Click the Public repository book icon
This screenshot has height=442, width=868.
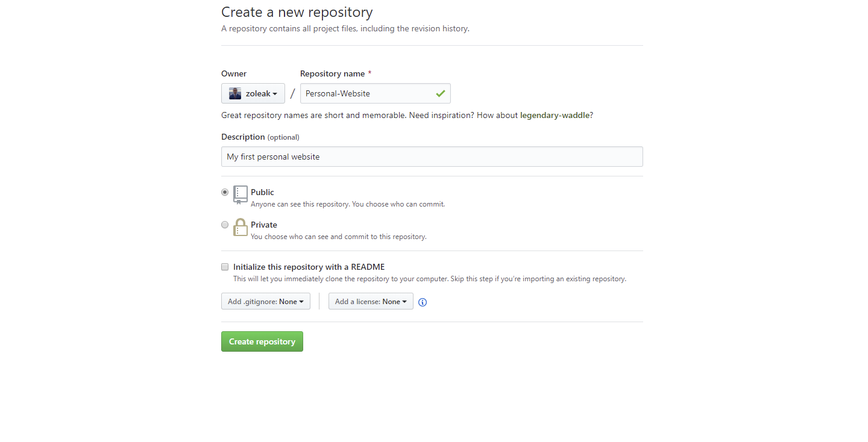[x=241, y=195]
